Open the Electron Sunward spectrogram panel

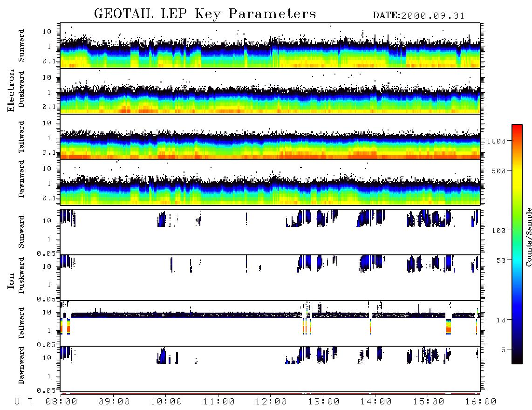coord(270,46)
